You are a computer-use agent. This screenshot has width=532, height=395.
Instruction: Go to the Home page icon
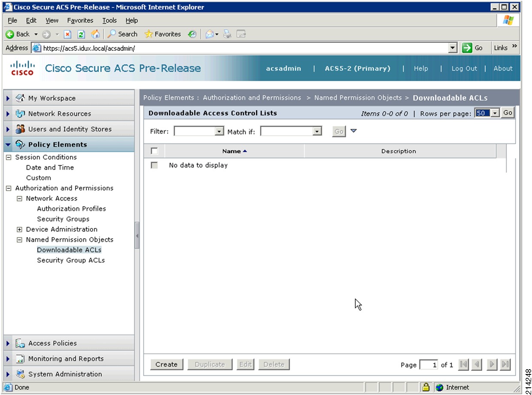point(96,34)
